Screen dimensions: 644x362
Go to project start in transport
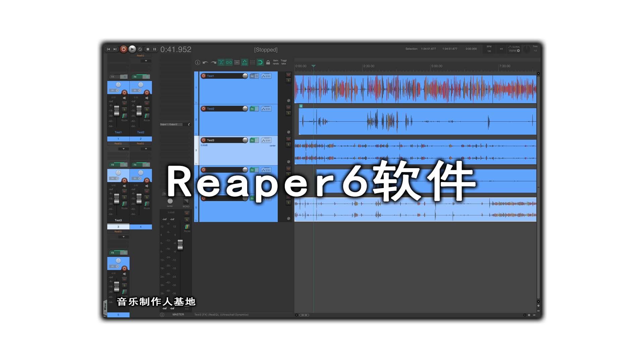coord(108,49)
